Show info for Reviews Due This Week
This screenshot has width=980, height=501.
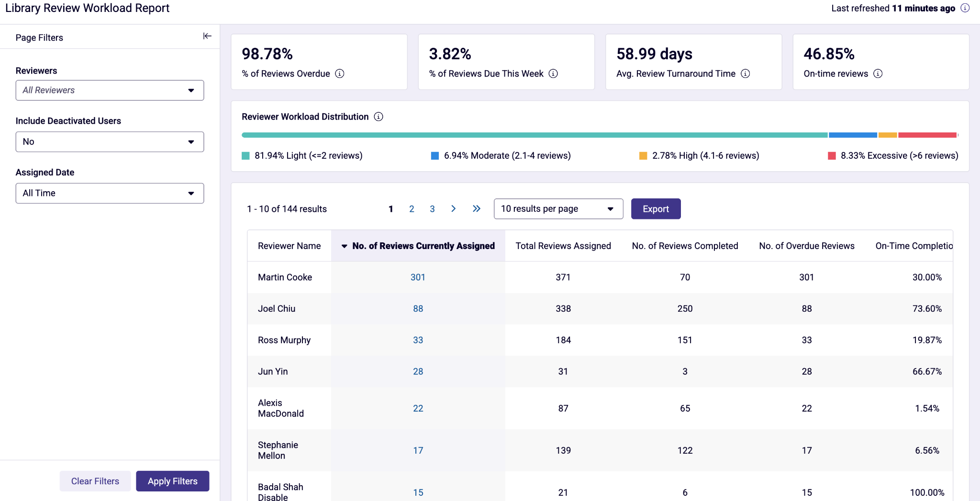pyautogui.click(x=553, y=74)
